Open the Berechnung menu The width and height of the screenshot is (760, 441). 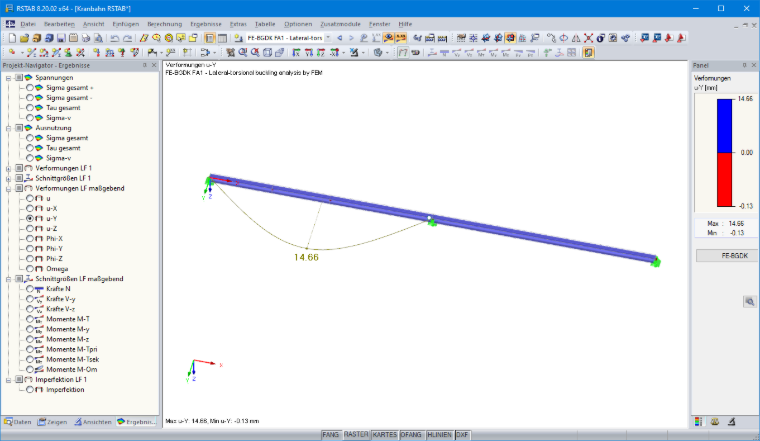[165, 24]
